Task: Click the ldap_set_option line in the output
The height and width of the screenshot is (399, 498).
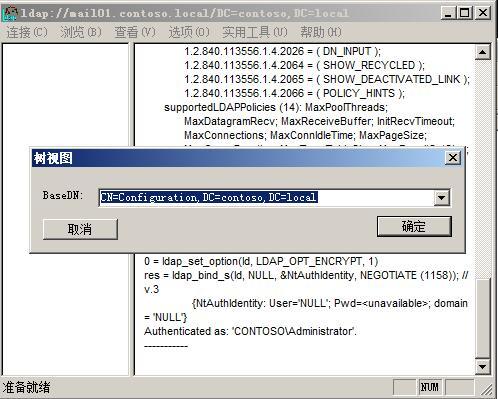Action: [261, 261]
